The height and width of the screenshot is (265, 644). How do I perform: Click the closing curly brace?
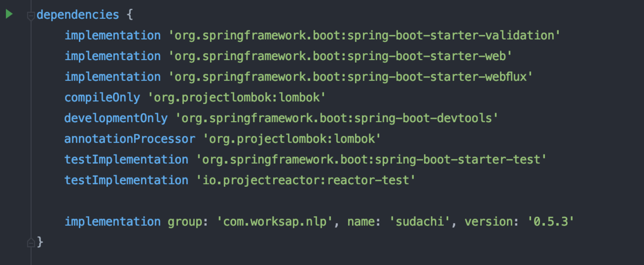(40, 242)
